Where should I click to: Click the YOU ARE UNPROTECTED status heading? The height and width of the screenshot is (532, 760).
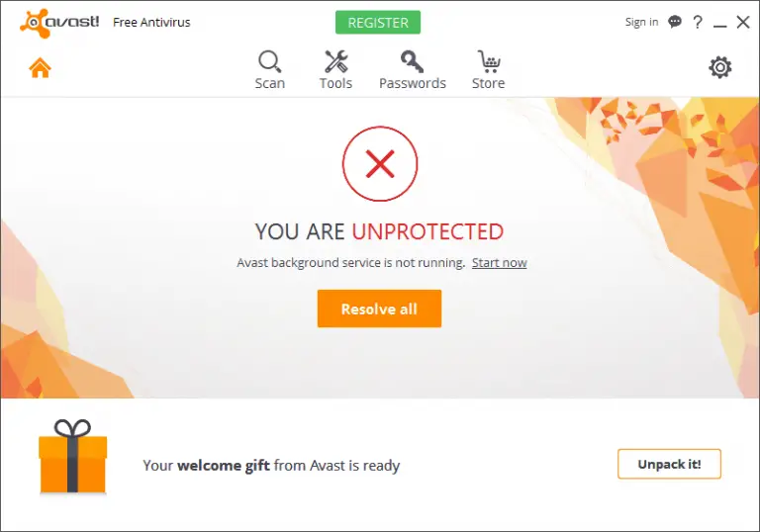[x=380, y=231]
